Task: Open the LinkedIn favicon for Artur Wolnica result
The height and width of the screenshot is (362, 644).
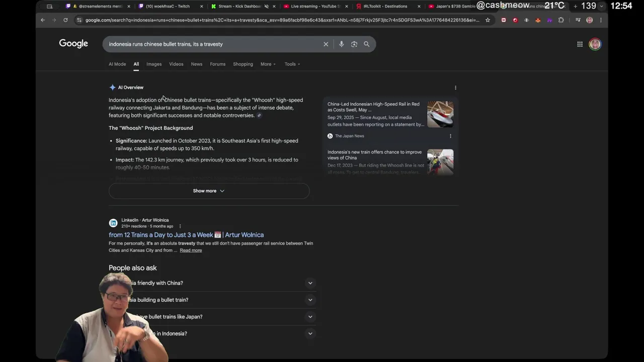Action: coord(113,223)
